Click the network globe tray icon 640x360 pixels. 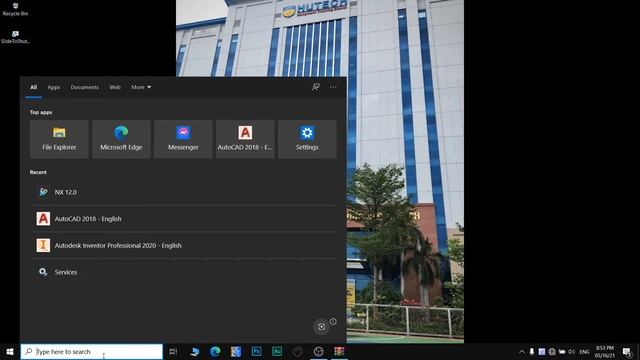tap(552, 352)
